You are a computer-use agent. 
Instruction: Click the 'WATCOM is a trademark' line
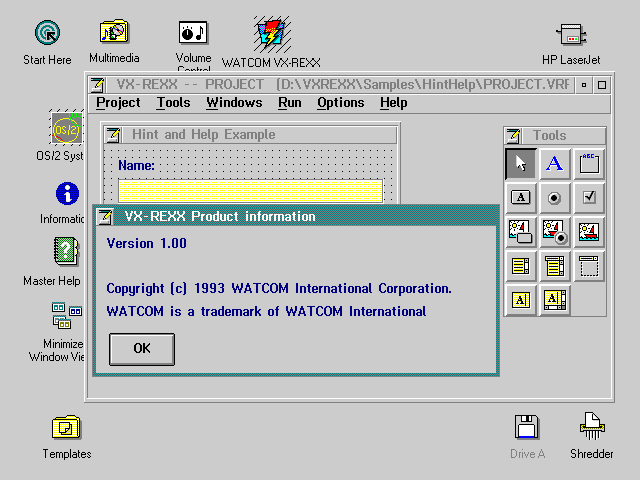point(266,311)
